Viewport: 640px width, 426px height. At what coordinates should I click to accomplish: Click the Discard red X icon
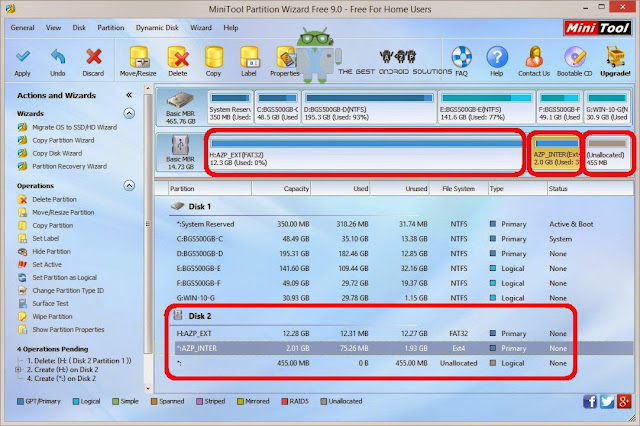coord(93,56)
